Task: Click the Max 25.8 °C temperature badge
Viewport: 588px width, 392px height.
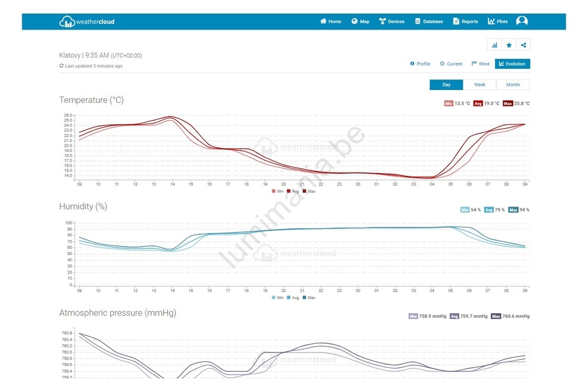Action: 517,104
